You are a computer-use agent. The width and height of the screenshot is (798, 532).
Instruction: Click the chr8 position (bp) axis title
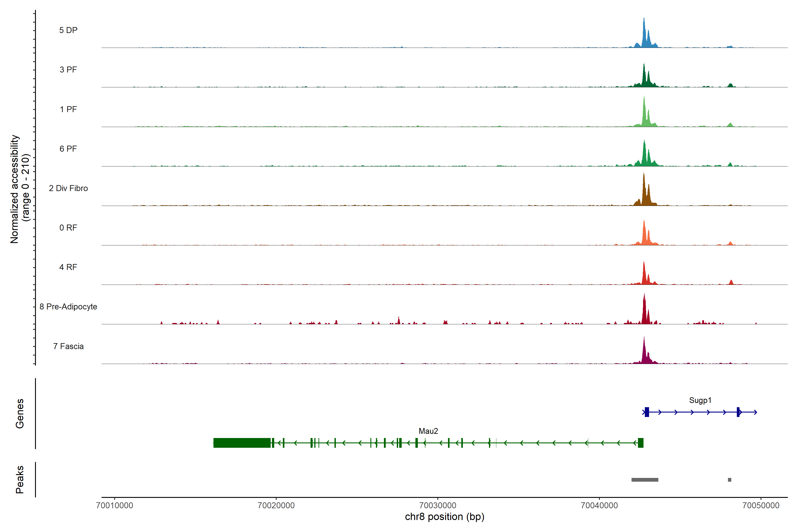444,517
